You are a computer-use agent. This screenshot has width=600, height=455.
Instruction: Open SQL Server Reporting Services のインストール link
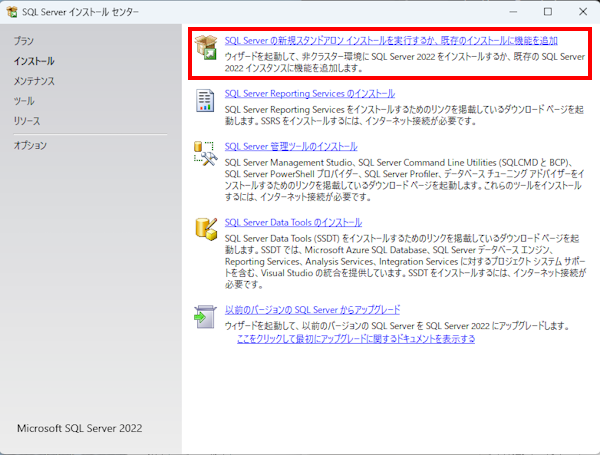pos(310,93)
